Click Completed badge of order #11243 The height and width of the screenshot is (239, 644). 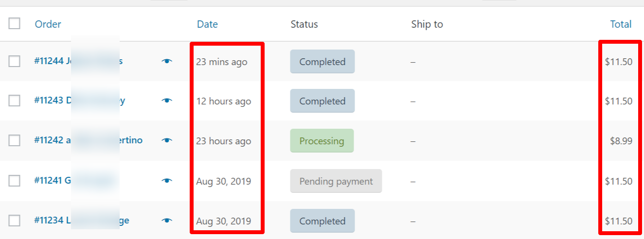point(322,101)
